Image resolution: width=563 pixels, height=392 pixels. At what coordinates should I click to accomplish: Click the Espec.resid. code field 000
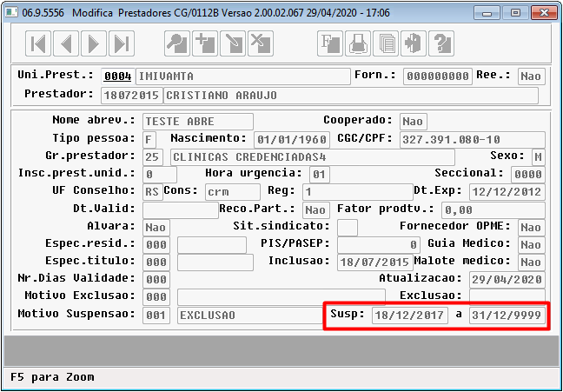[156, 245]
